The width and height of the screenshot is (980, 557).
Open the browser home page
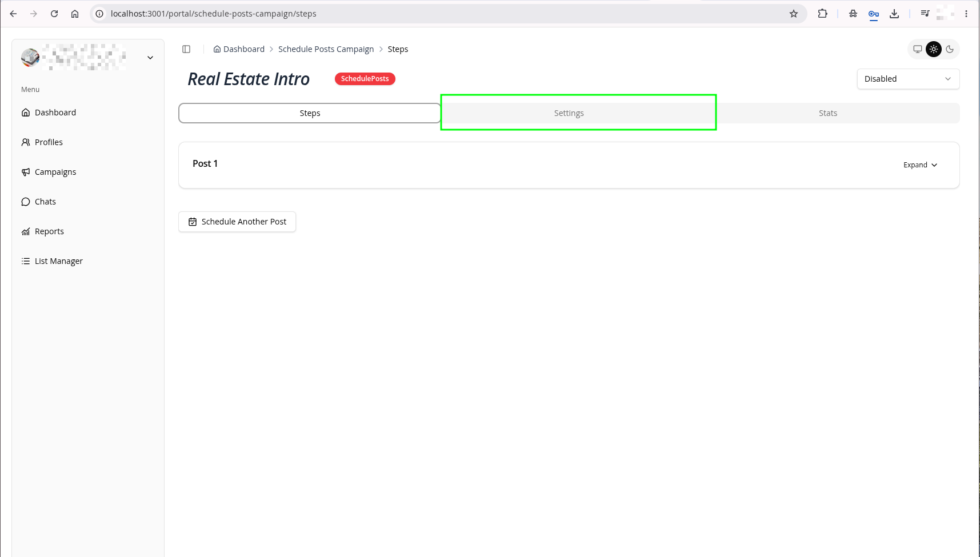[x=75, y=14]
